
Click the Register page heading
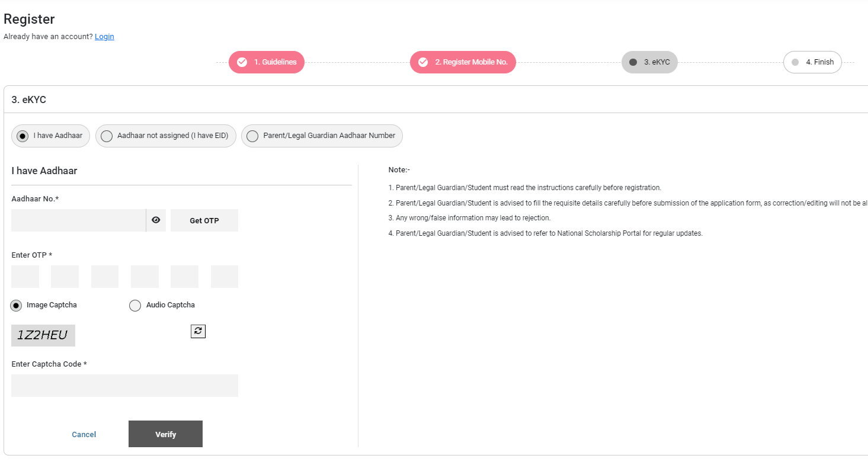point(29,19)
